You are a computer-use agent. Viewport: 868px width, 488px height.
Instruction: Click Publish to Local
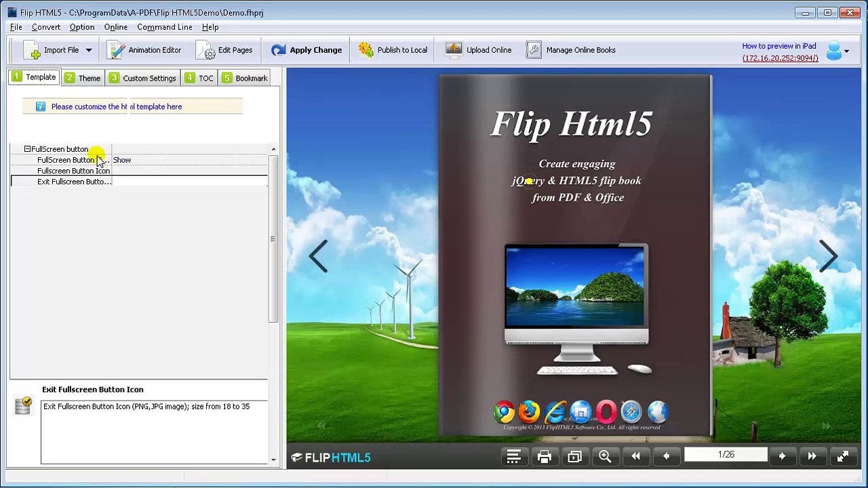[393, 50]
